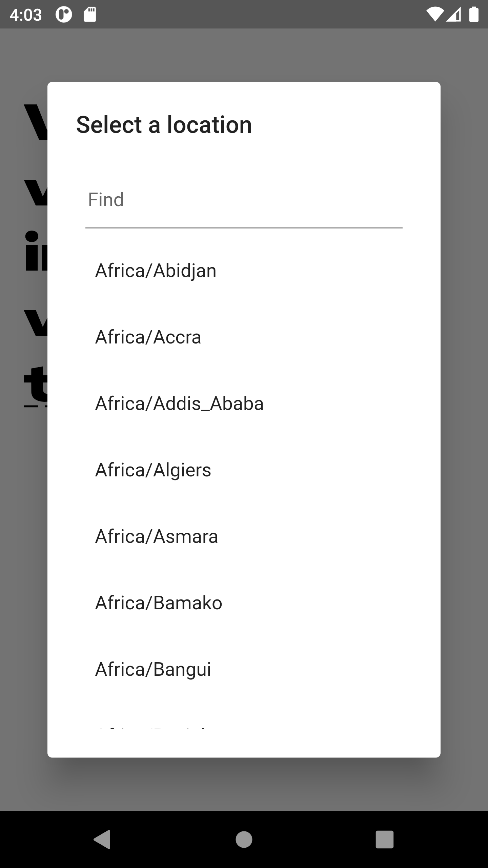Tap the cellular signal status icon
The height and width of the screenshot is (868, 488).
pos(453,15)
